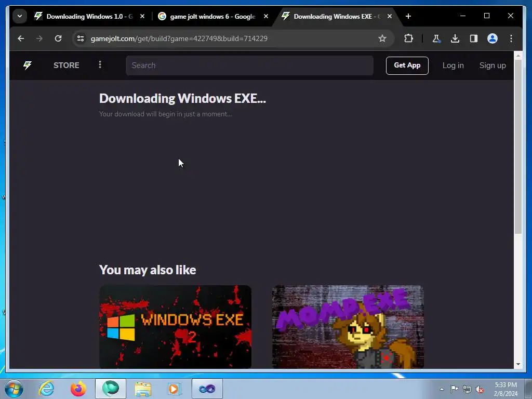The width and height of the screenshot is (532, 399).
Task: Click the taskbar clock 5:33 PM
Action: pos(506,385)
